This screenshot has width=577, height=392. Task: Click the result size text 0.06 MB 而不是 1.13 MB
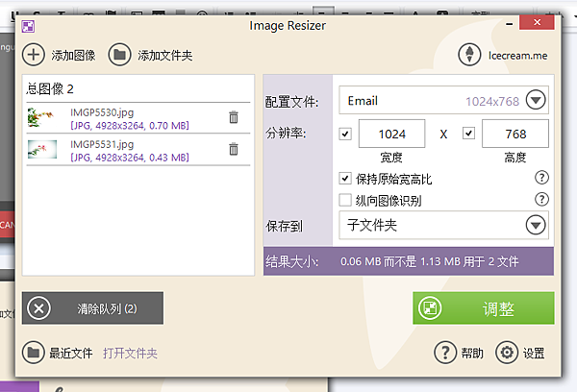400,261
